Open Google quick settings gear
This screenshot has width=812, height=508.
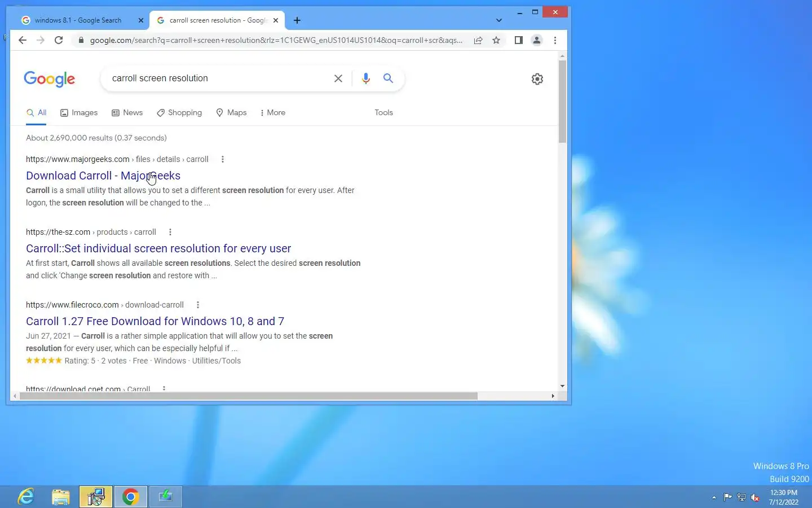point(537,79)
